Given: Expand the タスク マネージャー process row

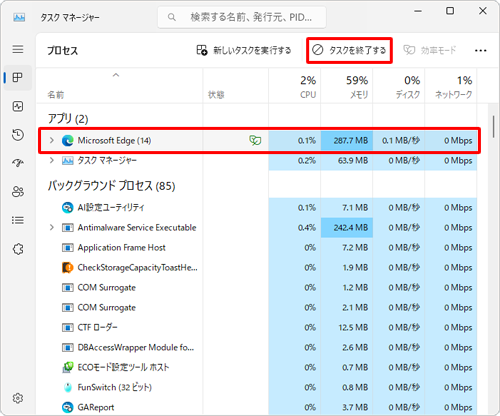Looking at the screenshot, I should coord(52,160).
